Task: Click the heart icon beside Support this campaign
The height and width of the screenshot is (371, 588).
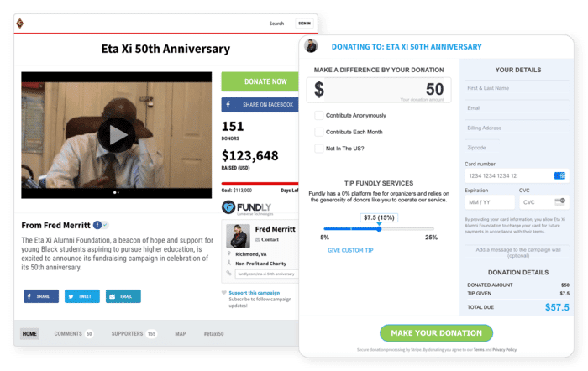Action: point(224,293)
